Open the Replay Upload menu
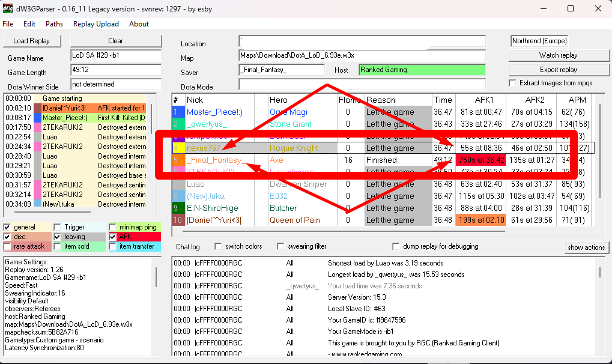This screenshot has height=364, width=612. point(95,24)
